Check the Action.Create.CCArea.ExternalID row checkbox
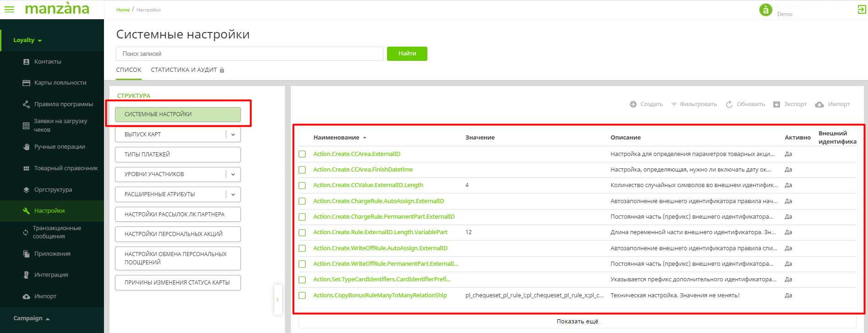 (x=302, y=154)
